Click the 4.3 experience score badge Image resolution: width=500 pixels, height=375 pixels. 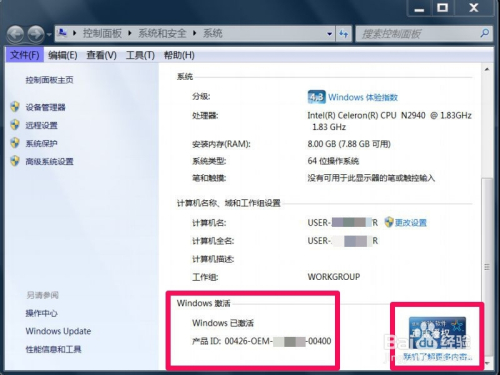(316, 97)
